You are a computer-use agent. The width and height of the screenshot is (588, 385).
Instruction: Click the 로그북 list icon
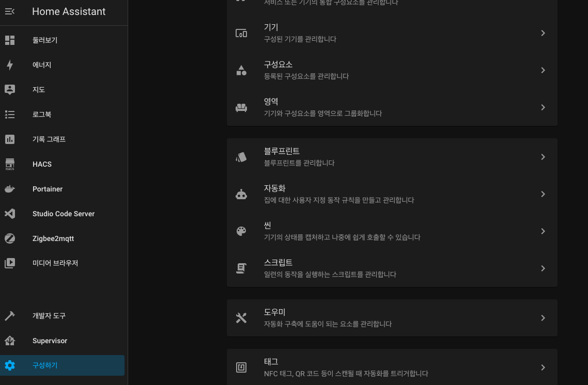10,114
